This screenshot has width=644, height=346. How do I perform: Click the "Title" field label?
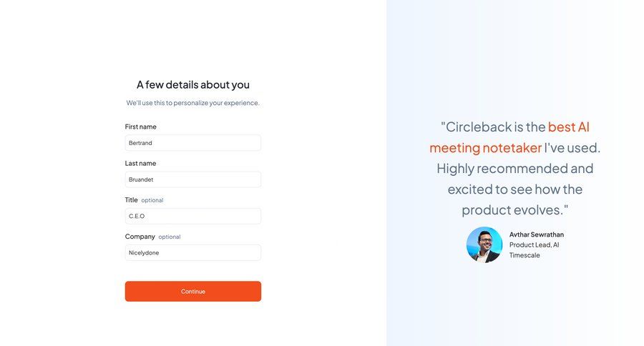click(132, 200)
